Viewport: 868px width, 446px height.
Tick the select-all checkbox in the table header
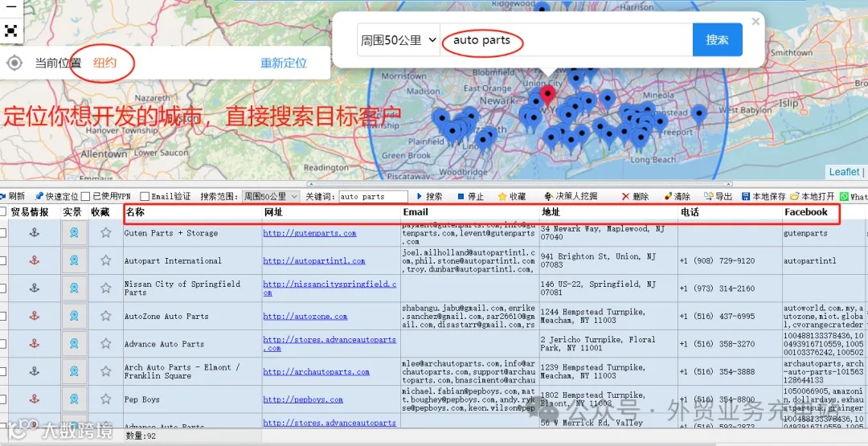coord(2,212)
